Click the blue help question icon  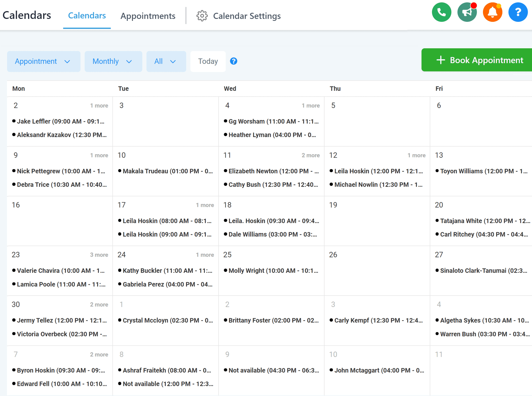pyautogui.click(x=518, y=12)
